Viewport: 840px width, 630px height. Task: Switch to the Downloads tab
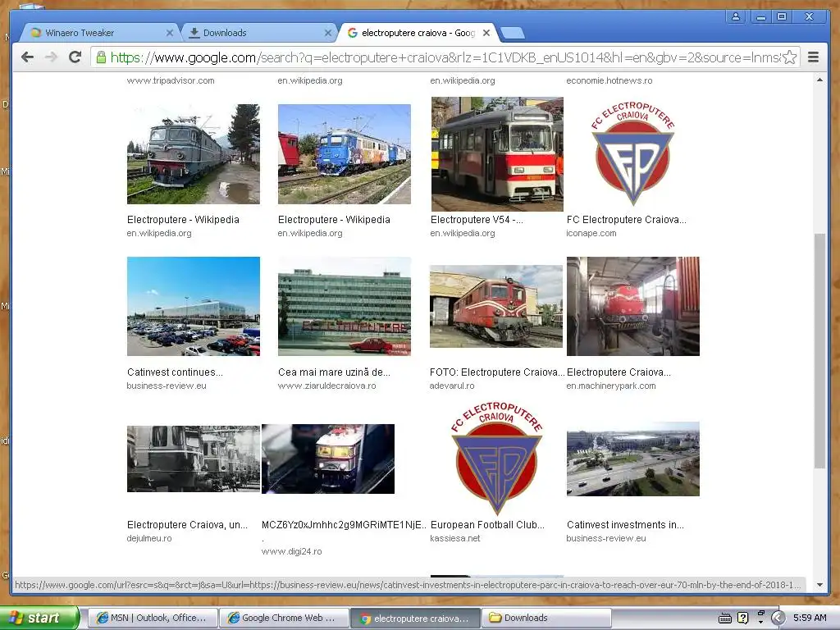tap(257, 33)
